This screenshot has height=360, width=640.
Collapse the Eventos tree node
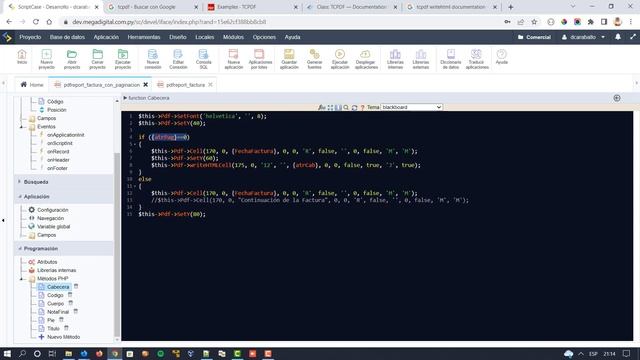(22, 127)
